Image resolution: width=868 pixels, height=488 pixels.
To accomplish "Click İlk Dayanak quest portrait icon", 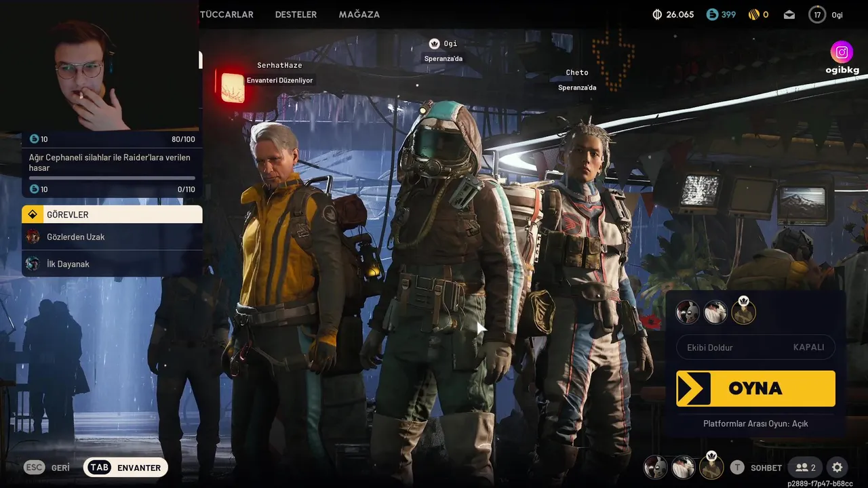I will [x=33, y=264].
